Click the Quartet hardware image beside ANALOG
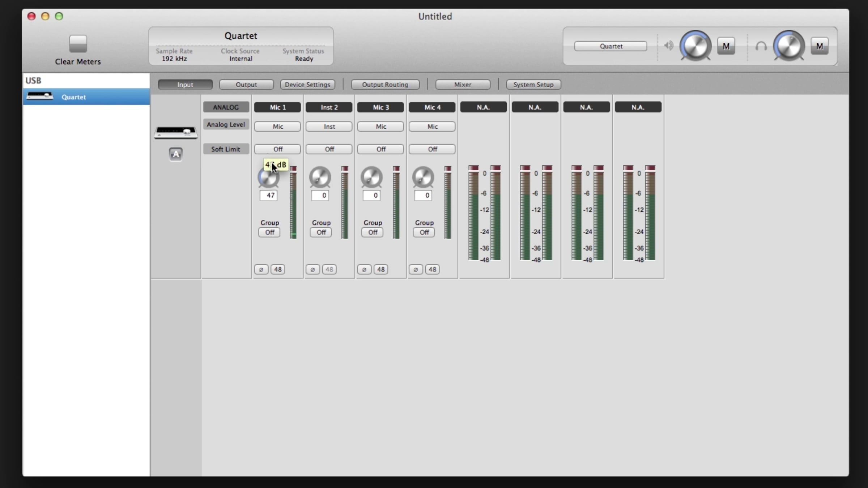 tap(176, 133)
